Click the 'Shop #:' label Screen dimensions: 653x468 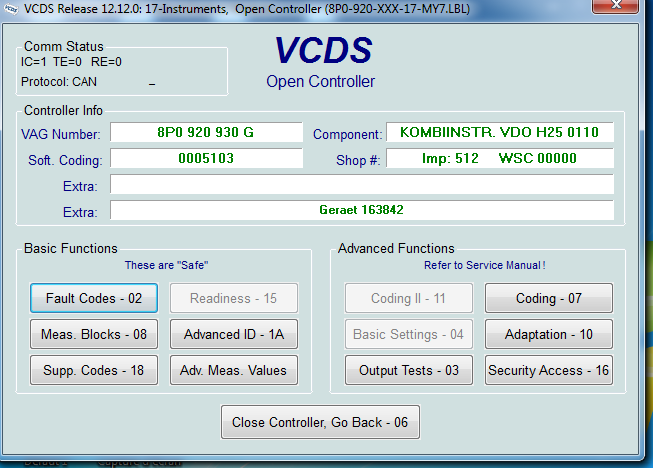[358, 160]
